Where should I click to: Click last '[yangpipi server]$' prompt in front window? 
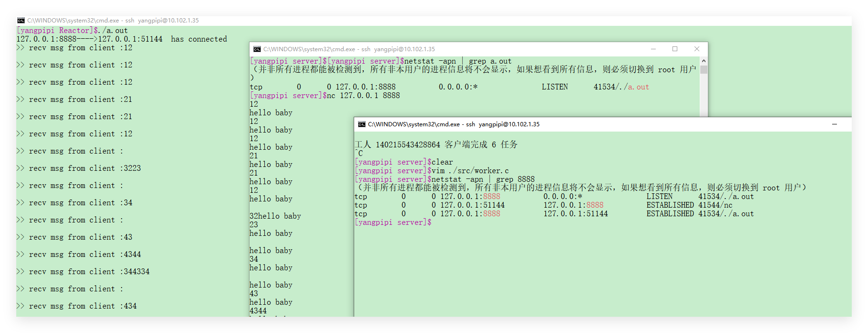393,222
